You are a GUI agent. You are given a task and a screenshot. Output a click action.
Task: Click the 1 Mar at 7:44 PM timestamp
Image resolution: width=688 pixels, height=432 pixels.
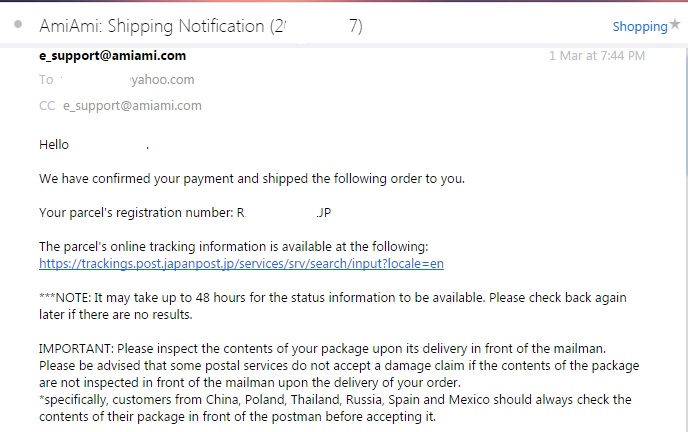coord(597,56)
